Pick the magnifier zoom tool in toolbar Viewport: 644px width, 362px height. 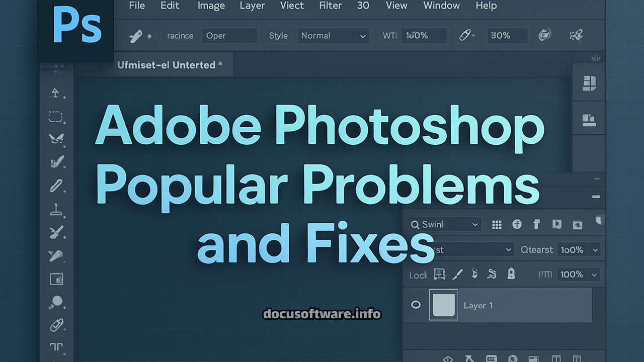click(x=55, y=303)
